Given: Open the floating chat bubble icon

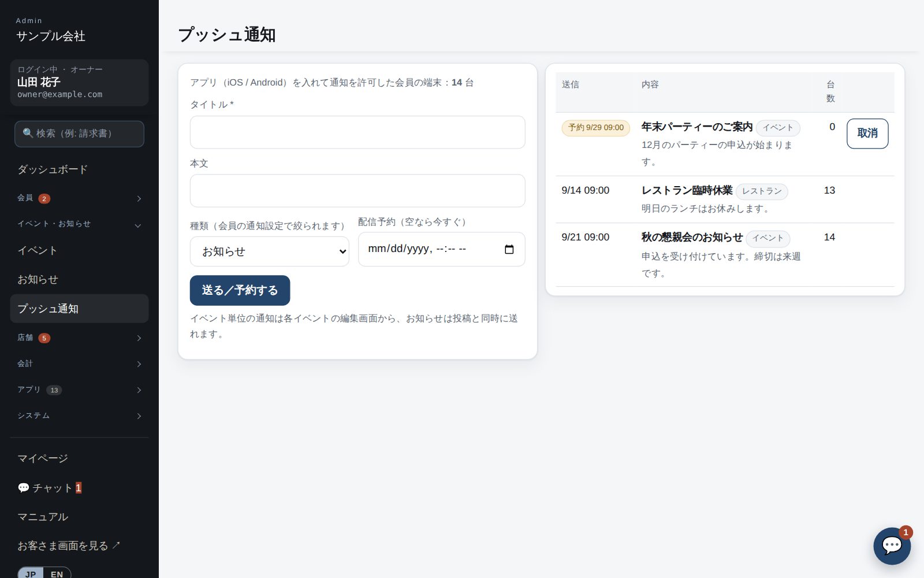Looking at the screenshot, I should click(x=892, y=546).
